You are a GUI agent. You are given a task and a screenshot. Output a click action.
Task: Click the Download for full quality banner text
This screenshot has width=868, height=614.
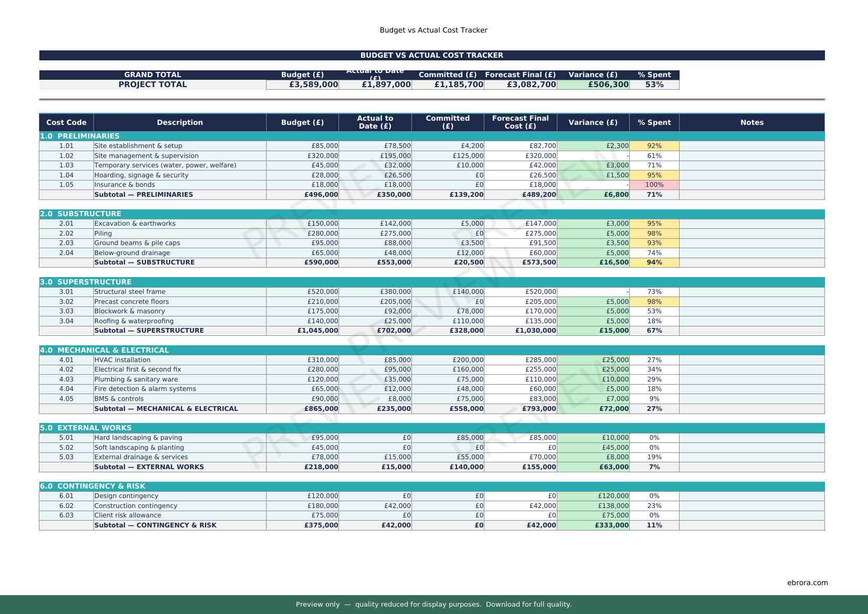click(x=528, y=605)
